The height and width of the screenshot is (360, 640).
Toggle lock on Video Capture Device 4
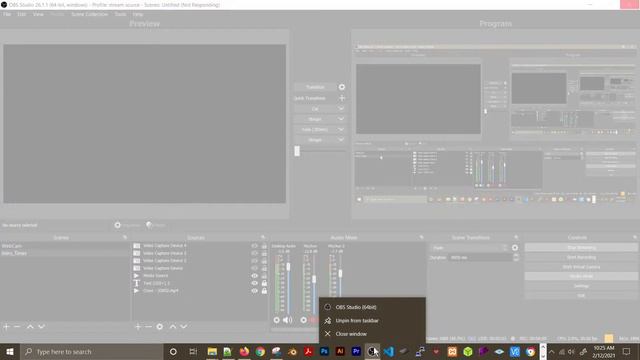point(264,246)
